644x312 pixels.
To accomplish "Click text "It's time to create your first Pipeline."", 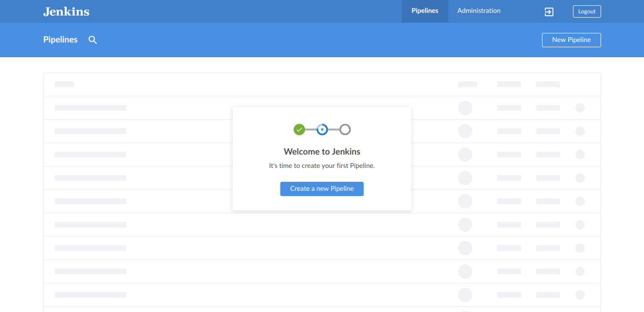I will pos(322,166).
